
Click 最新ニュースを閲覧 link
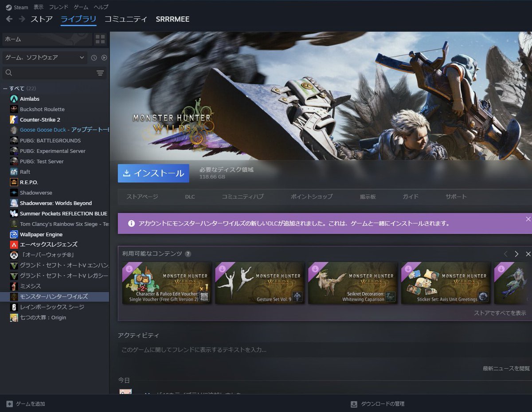coord(506,369)
